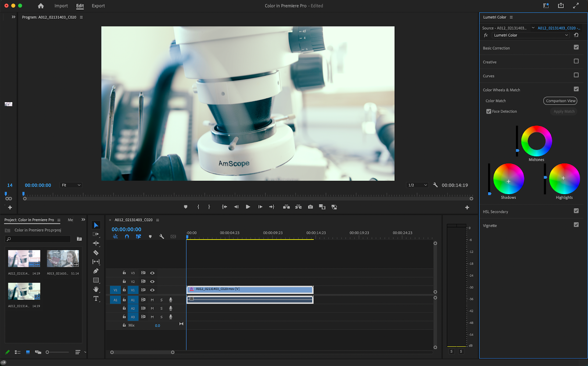The width and height of the screenshot is (588, 366).
Task: Open timeline display settings wrench
Action: coord(162,237)
